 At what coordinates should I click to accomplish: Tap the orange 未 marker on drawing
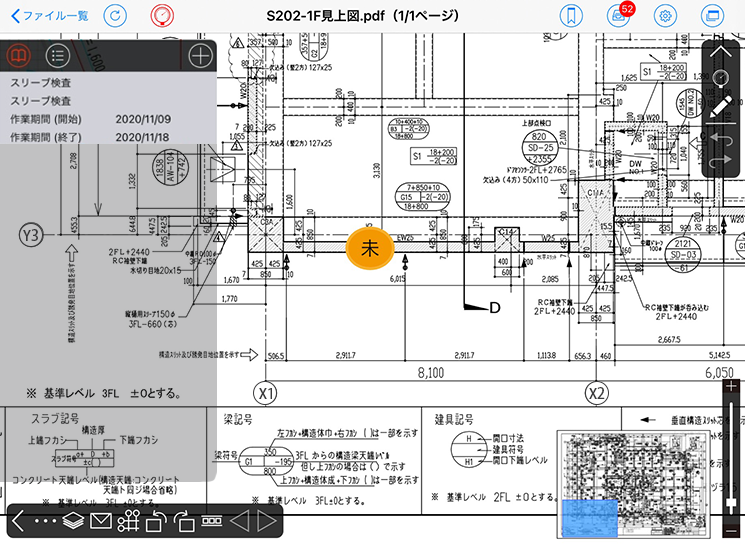pos(367,247)
